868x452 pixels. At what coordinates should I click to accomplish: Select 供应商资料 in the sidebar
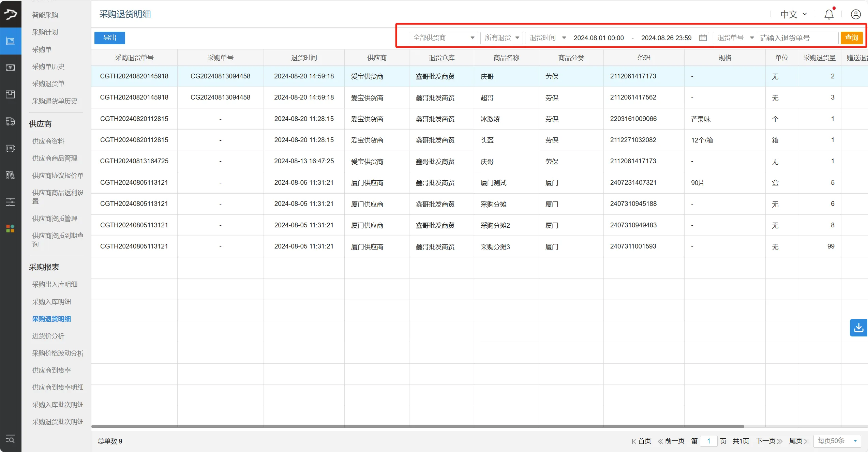tap(48, 141)
